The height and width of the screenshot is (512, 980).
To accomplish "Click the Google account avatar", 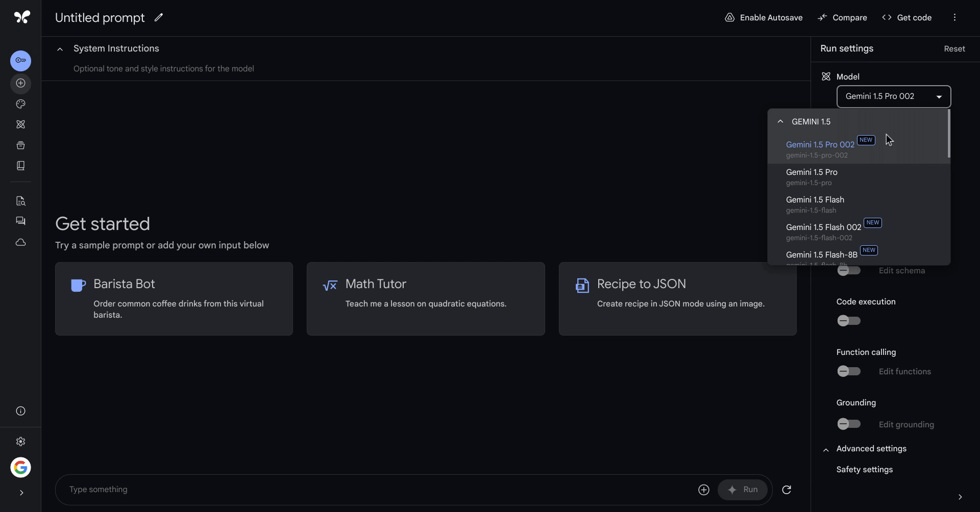I will click(x=20, y=467).
